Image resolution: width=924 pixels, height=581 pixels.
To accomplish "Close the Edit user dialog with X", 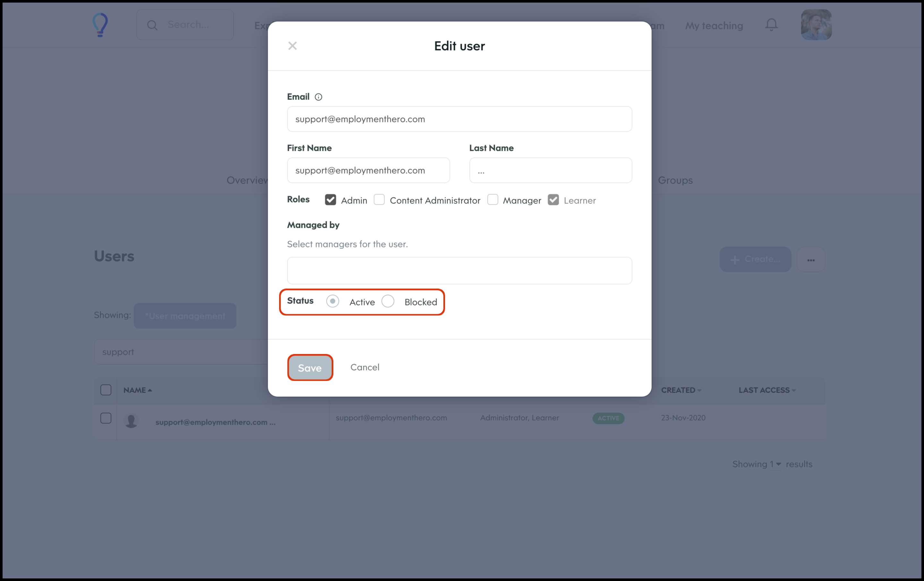I will [292, 46].
